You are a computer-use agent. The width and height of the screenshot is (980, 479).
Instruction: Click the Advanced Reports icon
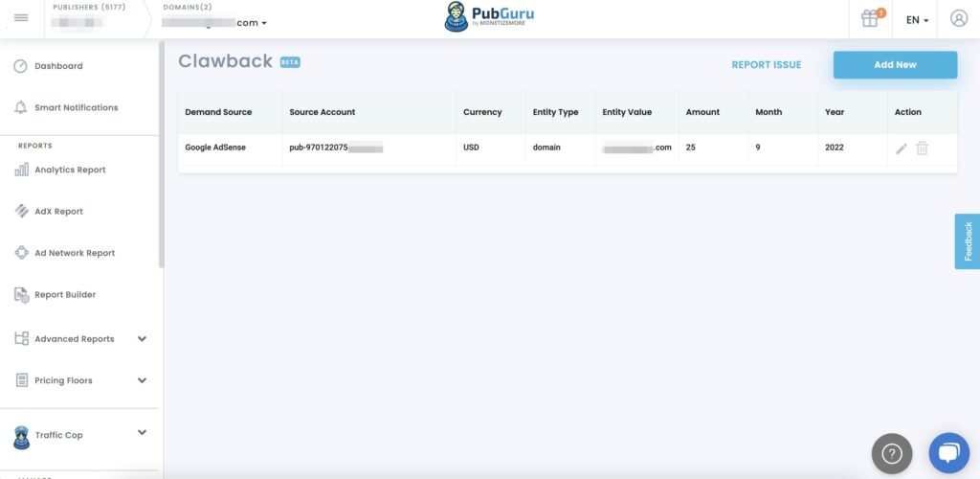tap(21, 339)
